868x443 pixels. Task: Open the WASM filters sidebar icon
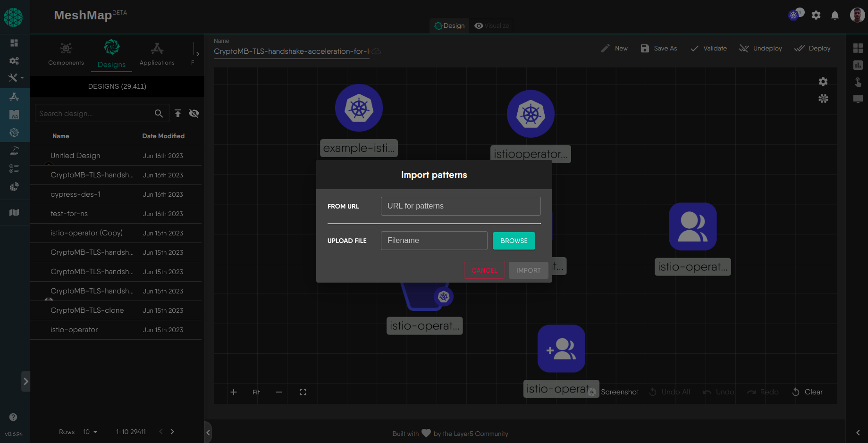(14, 114)
